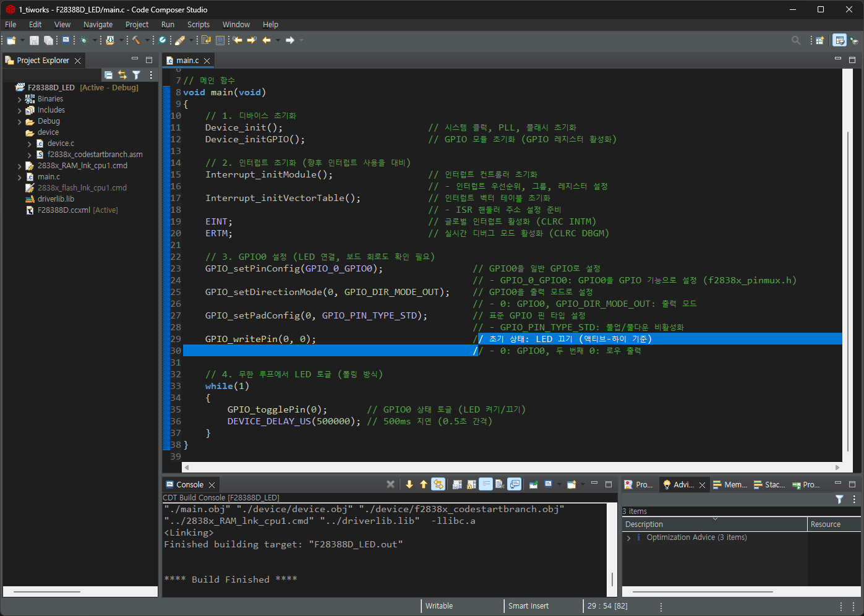The image size is (864, 616).
Task: Open the Run menu
Action: pos(168,25)
